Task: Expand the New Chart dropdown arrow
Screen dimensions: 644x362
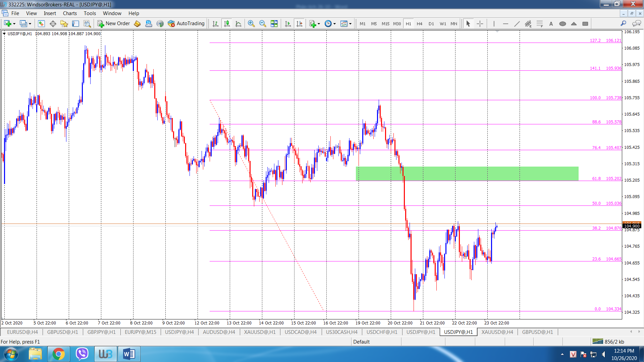Action: point(14,24)
